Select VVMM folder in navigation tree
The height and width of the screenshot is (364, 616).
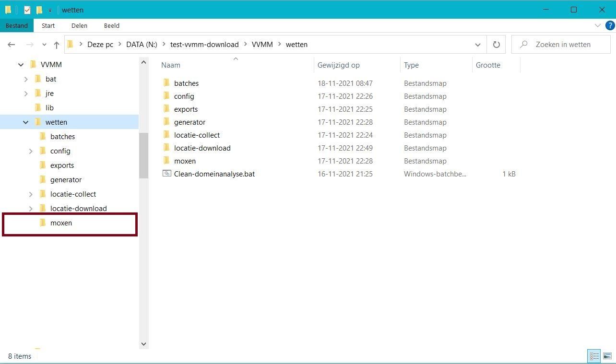click(x=51, y=64)
